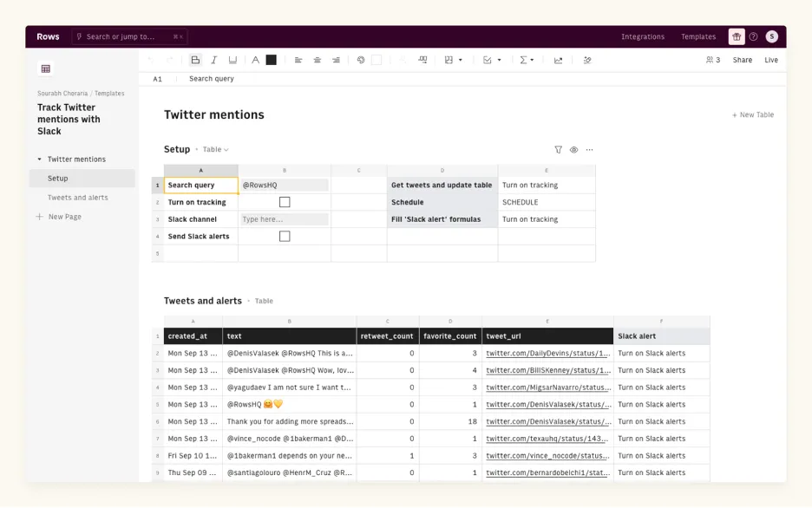Select the '@yagudaev I am not sure' text cell
This screenshot has width=812, height=508.
coord(290,388)
